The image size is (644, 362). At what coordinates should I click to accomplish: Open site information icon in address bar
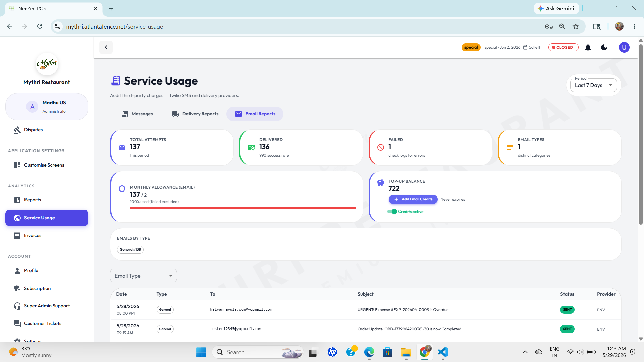[58, 26]
